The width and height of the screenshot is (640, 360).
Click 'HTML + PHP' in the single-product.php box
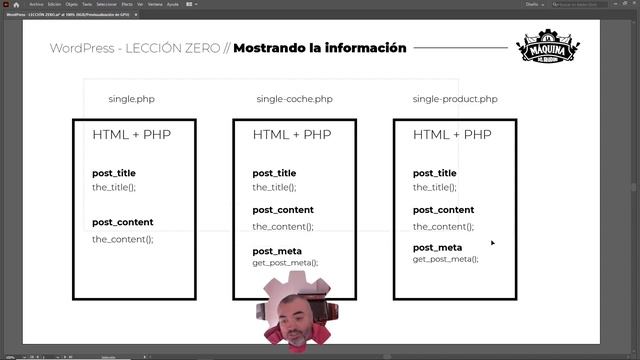452,135
